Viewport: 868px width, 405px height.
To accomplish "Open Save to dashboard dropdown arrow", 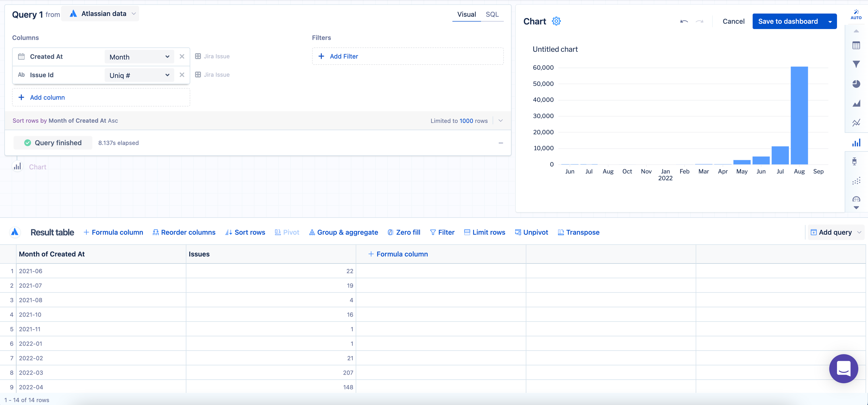I will (x=830, y=22).
